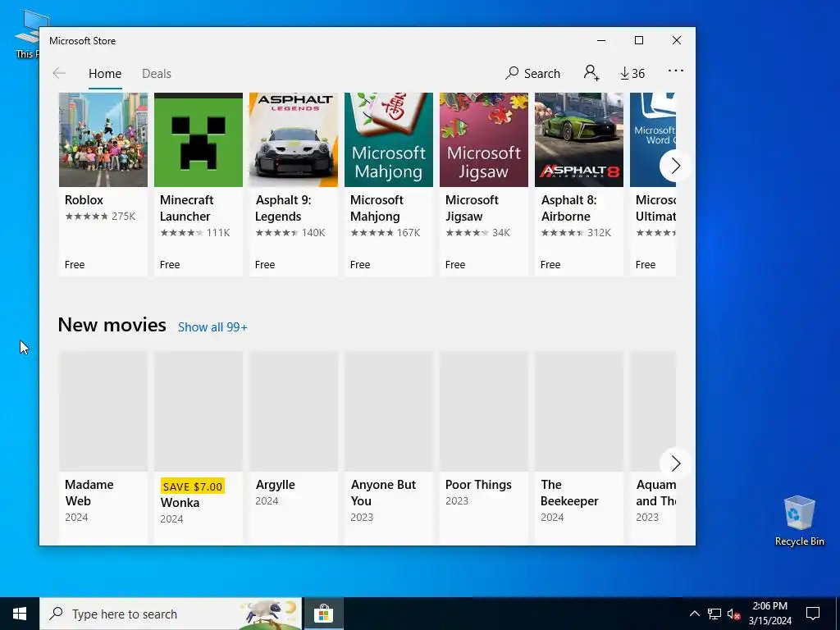The width and height of the screenshot is (840, 630).
Task: Click the taskbar search box
Action: tap(171, 614)
